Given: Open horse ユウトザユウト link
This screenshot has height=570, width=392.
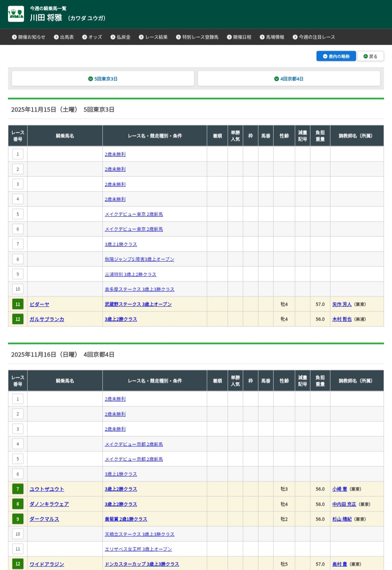Looking at the screenshot, I should tap(47, 489).
